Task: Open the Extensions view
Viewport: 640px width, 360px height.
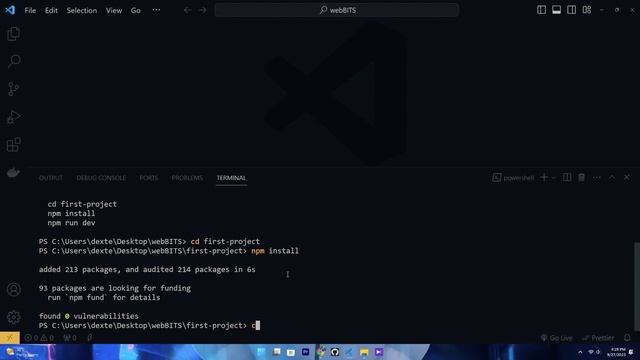Action: pos(13,144)
